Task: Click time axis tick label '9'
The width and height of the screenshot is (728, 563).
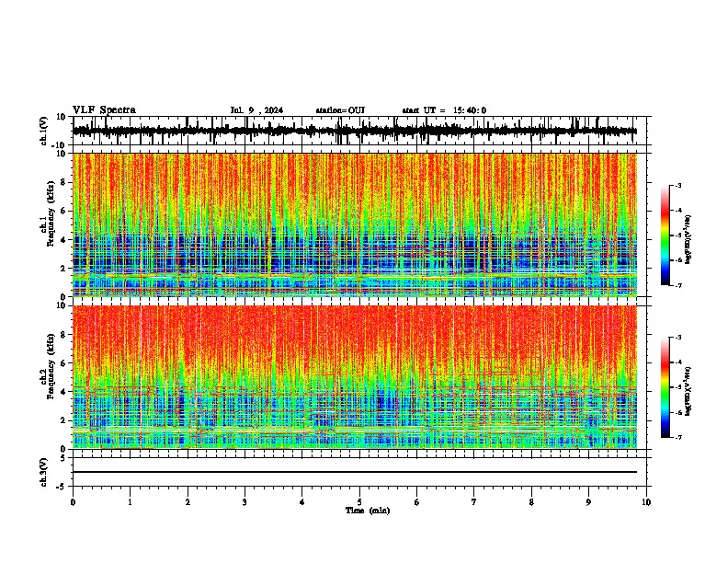Action: (588, 502)
